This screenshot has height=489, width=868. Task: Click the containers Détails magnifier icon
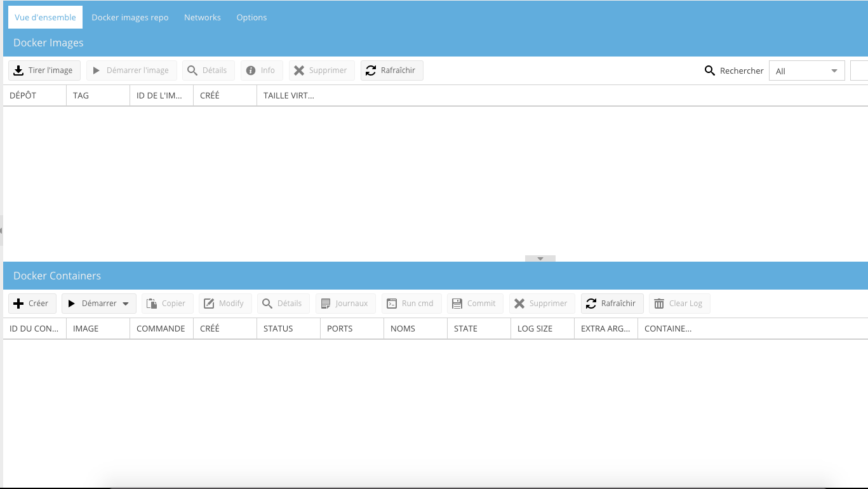(x=267, y=304)
